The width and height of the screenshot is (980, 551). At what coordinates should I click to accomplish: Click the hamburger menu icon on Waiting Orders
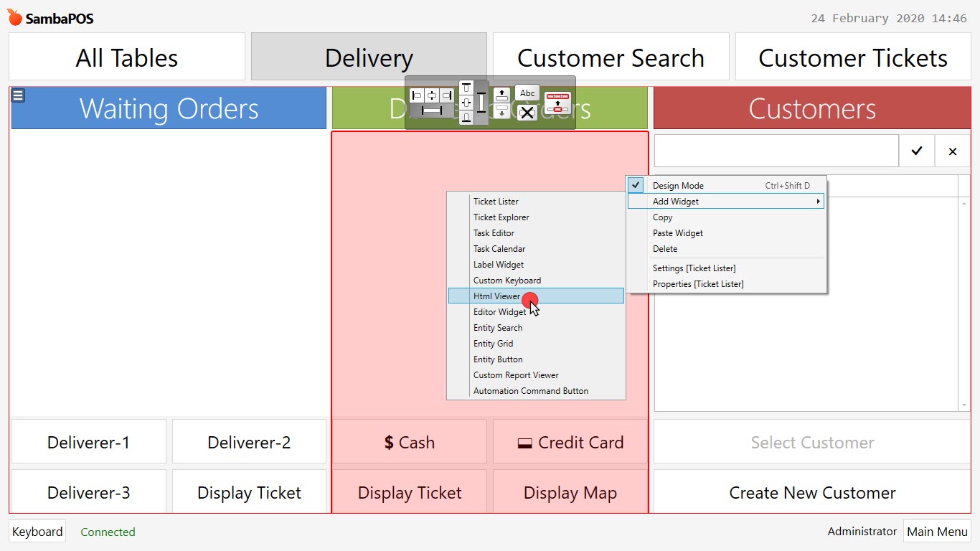pyautogui.click(x=17, y=94)
